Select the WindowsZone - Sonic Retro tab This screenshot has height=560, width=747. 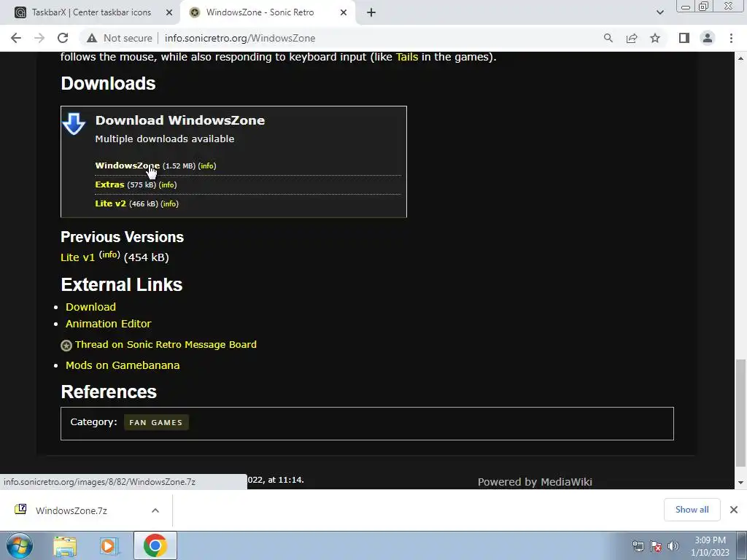[x=260, y=13]
